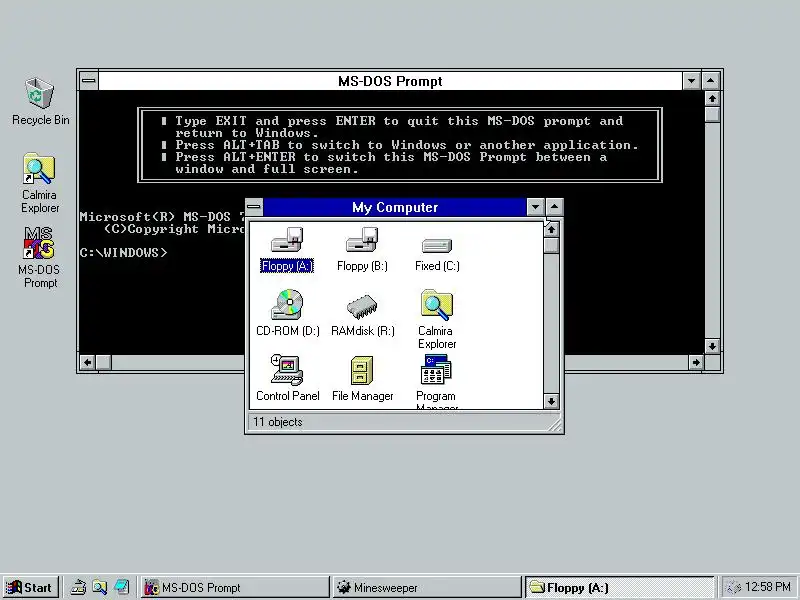Viewport: 800px width, 600px height.
Task: Open MS-DOS Prompt window control menu box
Action: point(89,81)
